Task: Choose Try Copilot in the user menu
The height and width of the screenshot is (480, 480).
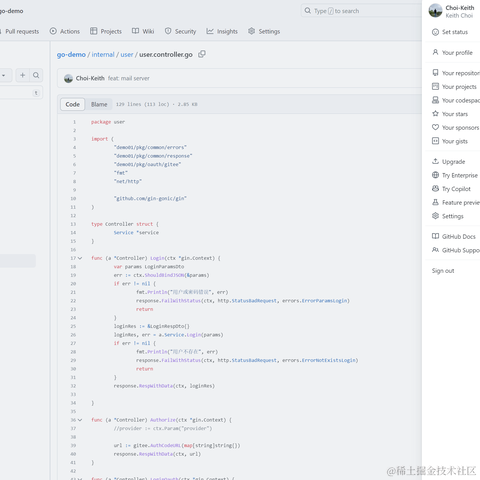Action: pos(455,189)
